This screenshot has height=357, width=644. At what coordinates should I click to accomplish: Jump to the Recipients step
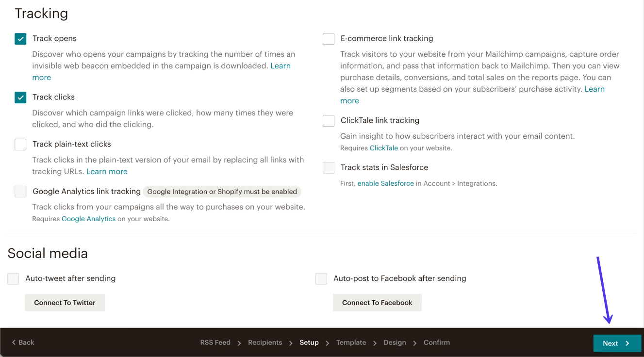(x=265, y=342)
